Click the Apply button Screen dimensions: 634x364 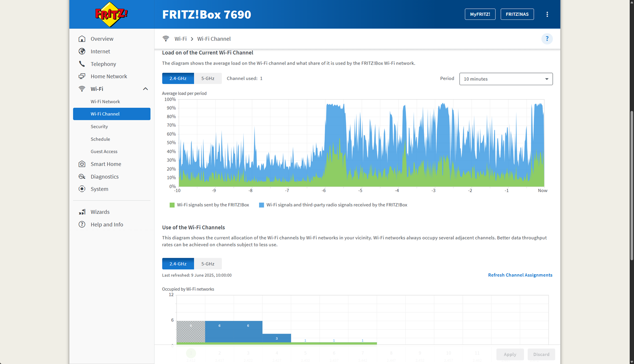click(x=510, y=354)
